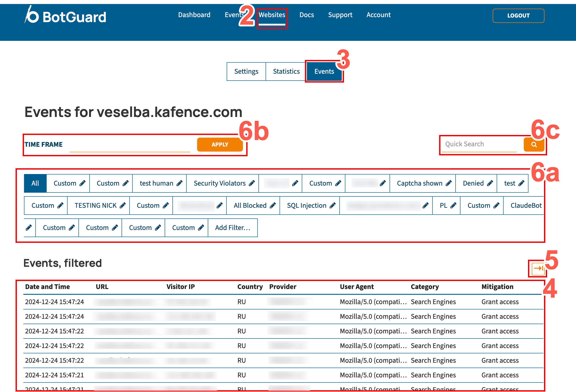Viewport: 576px width, 392px height.
Task: Select the Events sub-tab
Action: tap(324, 71)
